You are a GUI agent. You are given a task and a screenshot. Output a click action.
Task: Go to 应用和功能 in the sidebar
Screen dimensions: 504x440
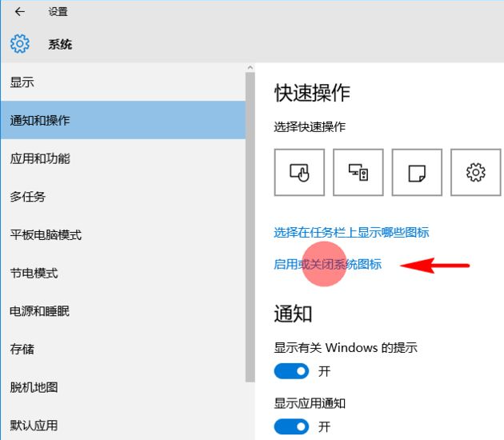[40, 158]
